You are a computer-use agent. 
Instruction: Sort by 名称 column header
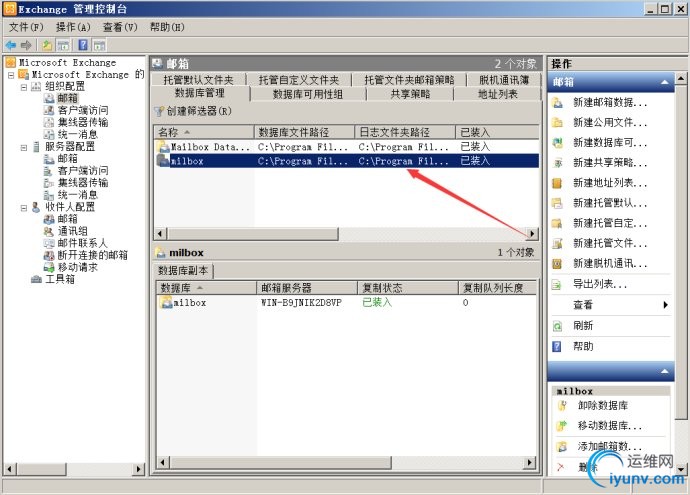click(x=204, y=132)
